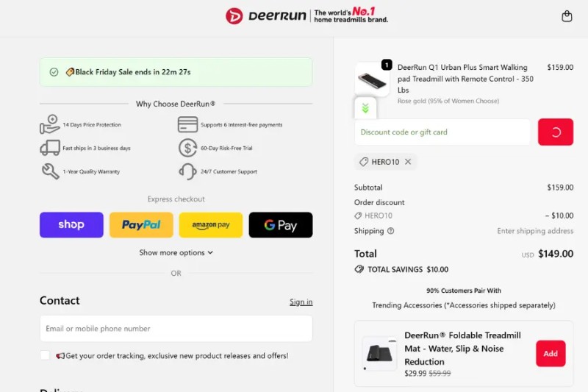
Task: Click the world's No.1 home treadmills tagline
Action: click(351, 15)
